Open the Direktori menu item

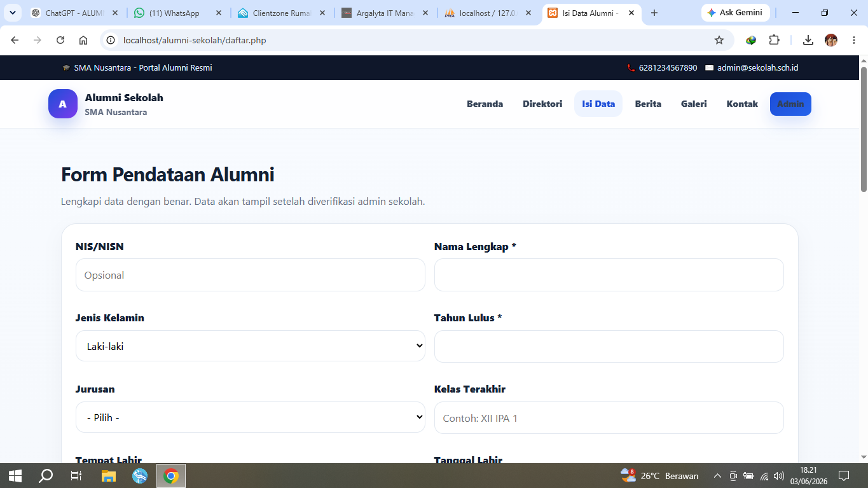pos(542,104)
